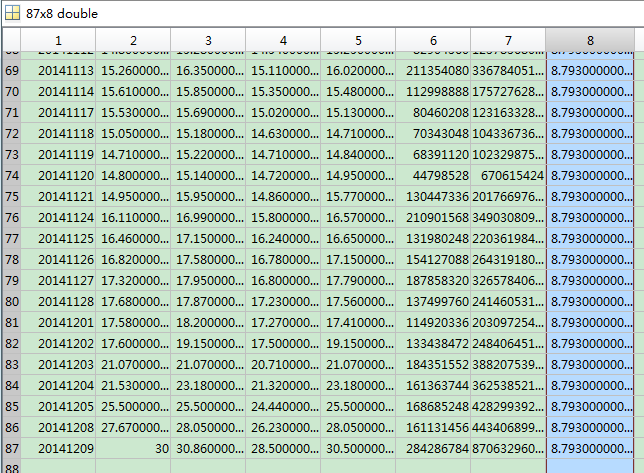The image size is (644, 473).
Task: Click cell 210901568 in column 6
Action: (433, 217)
